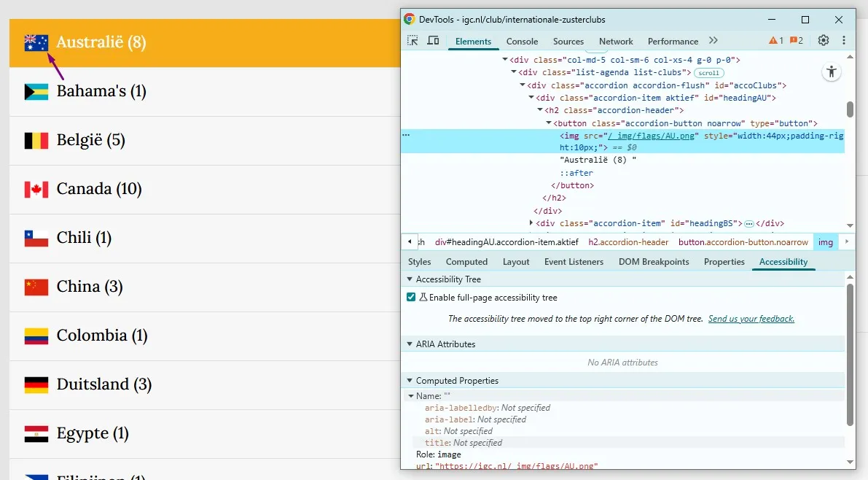868x480 pixels.
Task: Open the issues count flag indicator
Action: pos(796,40)
